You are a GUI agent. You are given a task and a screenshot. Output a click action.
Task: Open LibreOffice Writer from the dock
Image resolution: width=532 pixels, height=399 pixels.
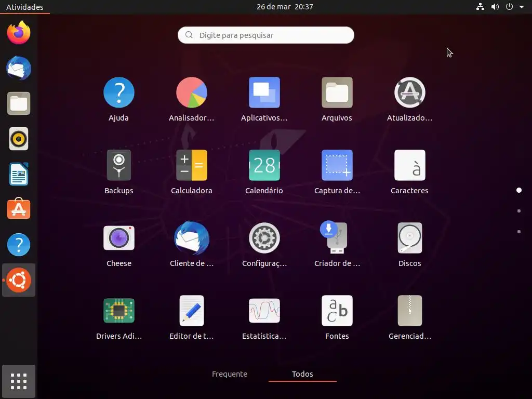tap(19, 174)
